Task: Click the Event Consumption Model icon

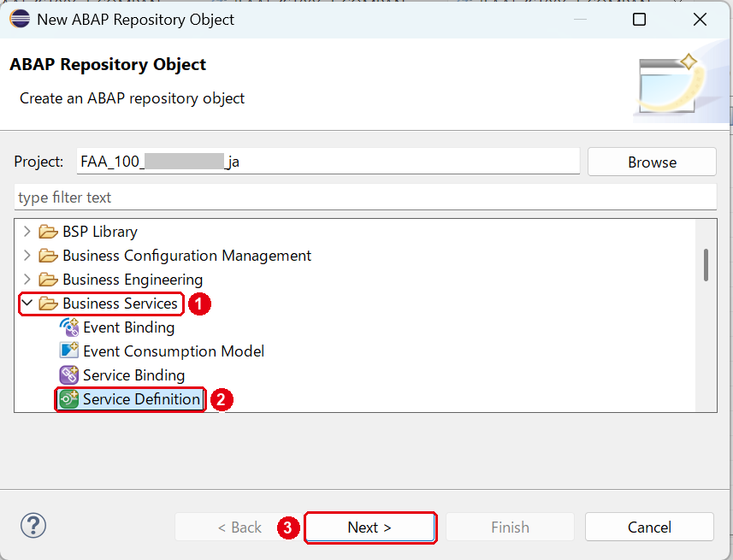Action: click(68, 351)
